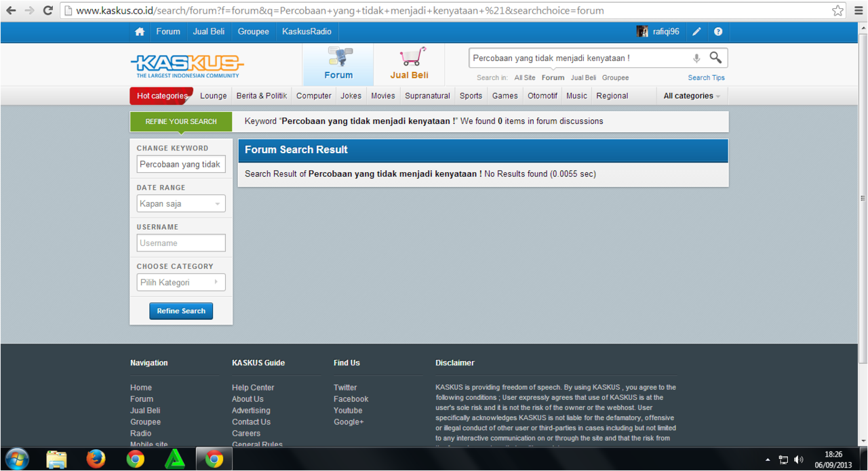Open the Contact Us footer link

point(251,422)
